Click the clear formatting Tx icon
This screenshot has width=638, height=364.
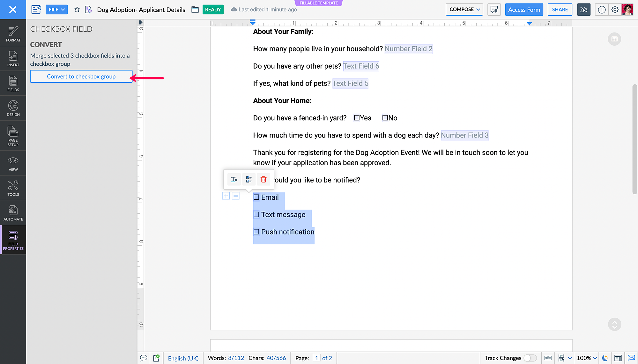tap(234, 179)
